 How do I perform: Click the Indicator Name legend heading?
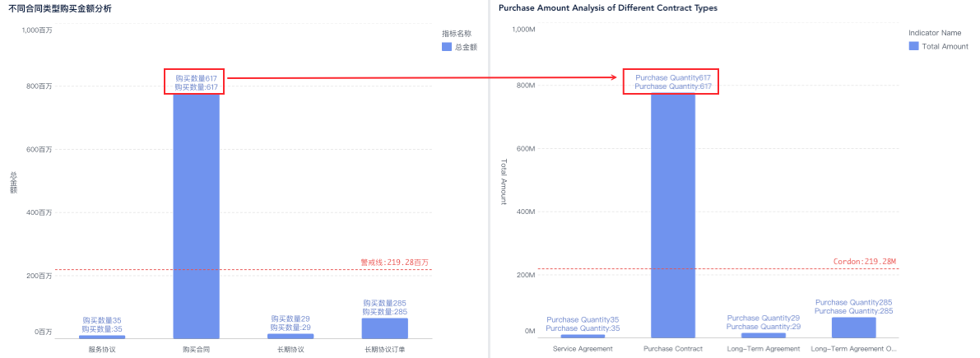click(934, 33)
